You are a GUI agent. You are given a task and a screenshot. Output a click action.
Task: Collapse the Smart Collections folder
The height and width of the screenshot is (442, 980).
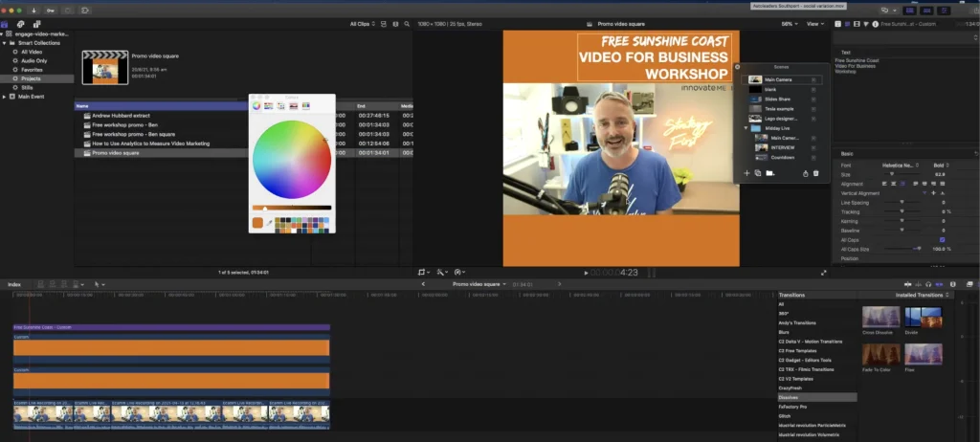pos(5,43)
